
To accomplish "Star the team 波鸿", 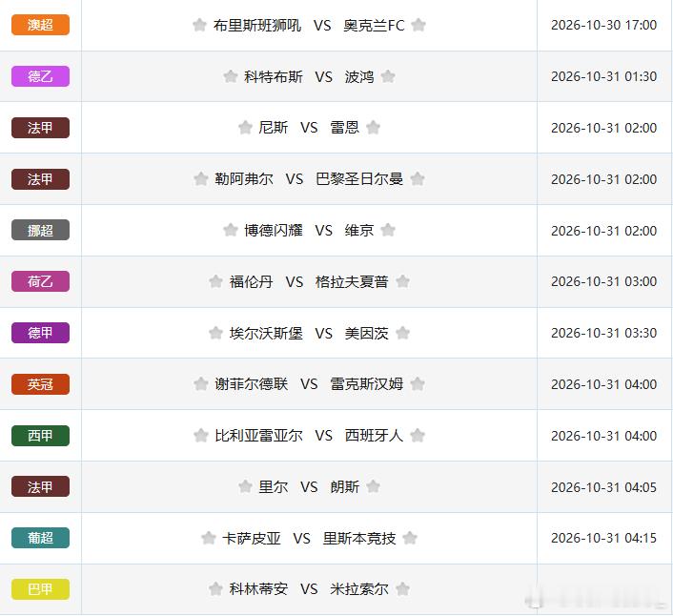I will [388, 76].
